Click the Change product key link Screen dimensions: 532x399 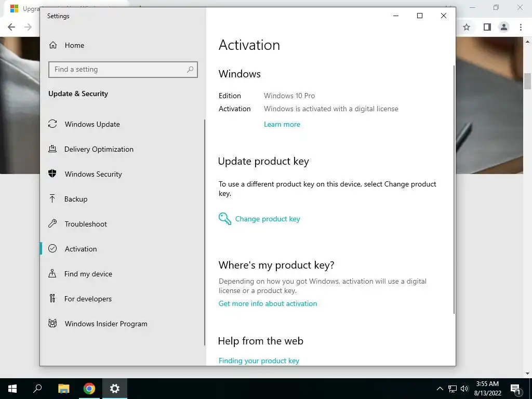pos(268,219)
